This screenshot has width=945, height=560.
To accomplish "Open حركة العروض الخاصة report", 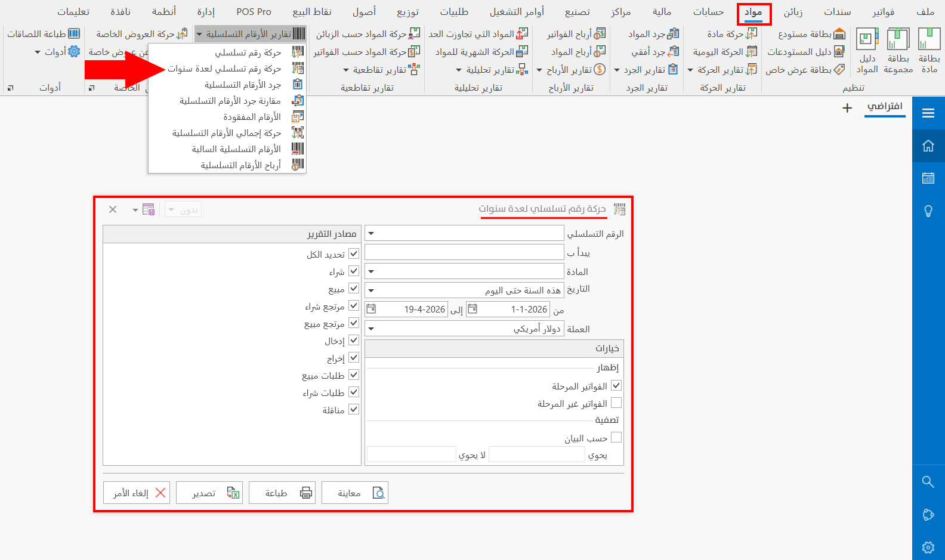I will pos(142,34).
